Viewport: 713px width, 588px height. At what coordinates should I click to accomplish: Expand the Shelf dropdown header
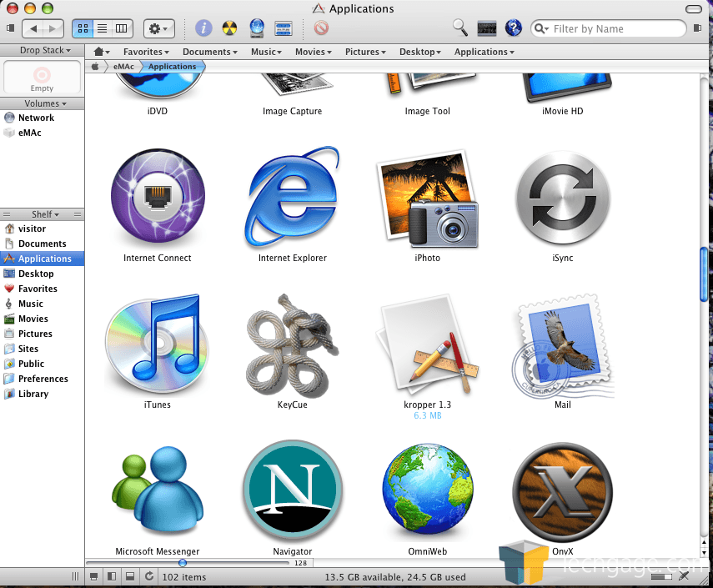pyautogui.click(x=46, y=214)
